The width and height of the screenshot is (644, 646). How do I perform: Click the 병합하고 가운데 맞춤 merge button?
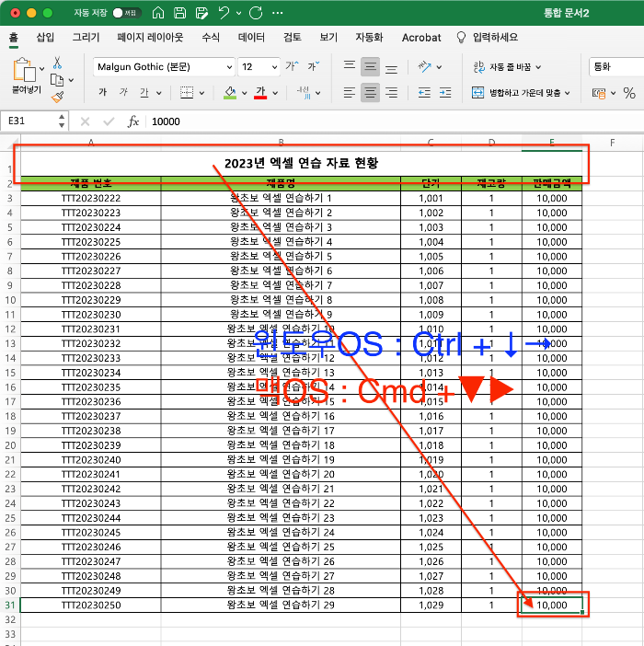tap(516, 93)
